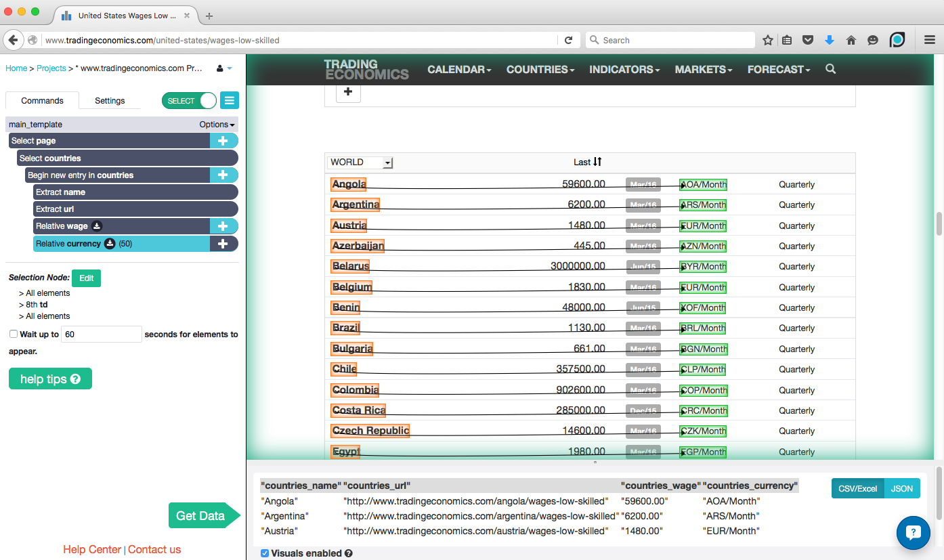Select the JSON output tab
This screenshot has width=944, height=560.
click(902, 488)
